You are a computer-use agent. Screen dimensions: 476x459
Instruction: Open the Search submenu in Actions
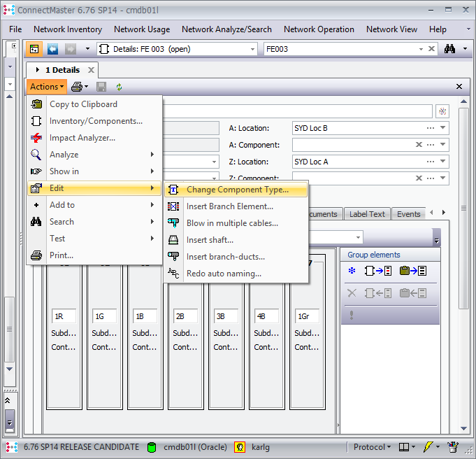pyautogui.click(x=94, y=222)
